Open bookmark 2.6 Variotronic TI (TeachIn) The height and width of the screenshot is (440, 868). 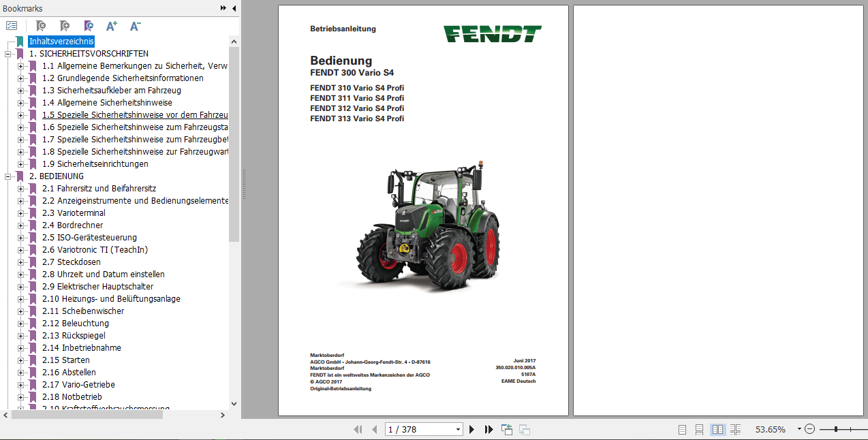coord(95,250)
